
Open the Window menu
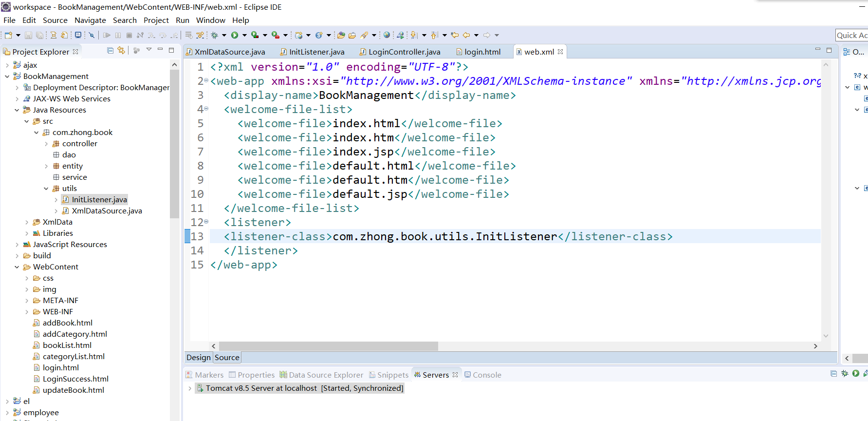pyautogui.click(x=210, y=20)
